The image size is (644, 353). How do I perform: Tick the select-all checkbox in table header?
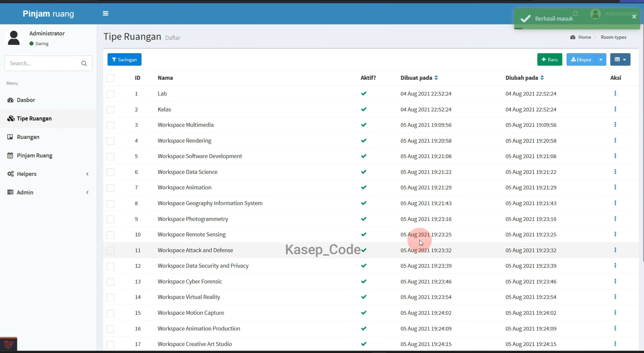click(x=110, y=78)
